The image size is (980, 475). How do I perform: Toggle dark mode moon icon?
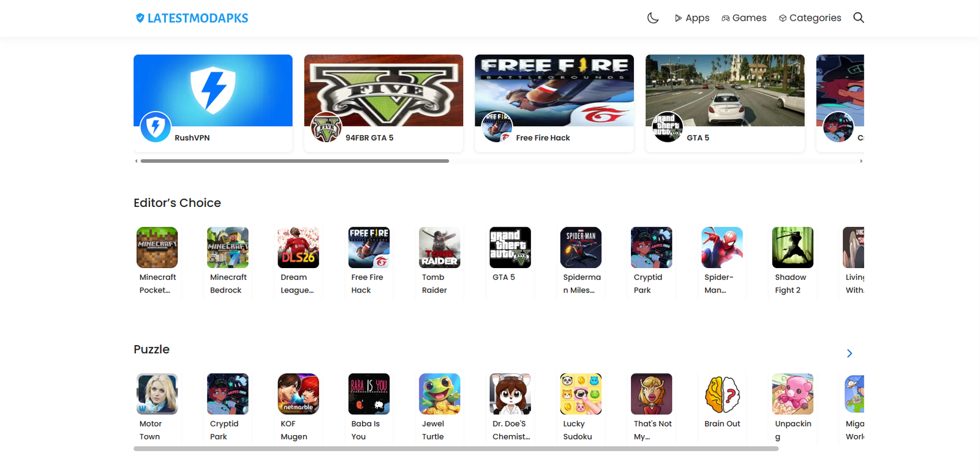pos(653,18)
